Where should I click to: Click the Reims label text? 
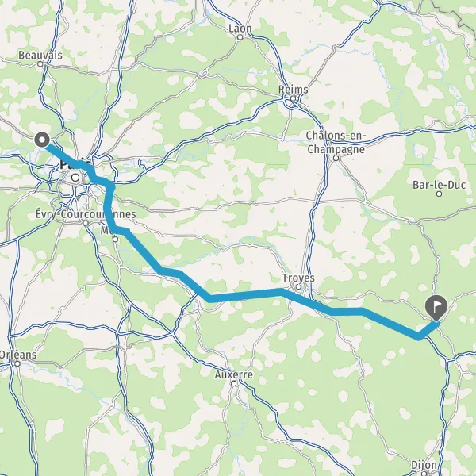tap(294, 90)
